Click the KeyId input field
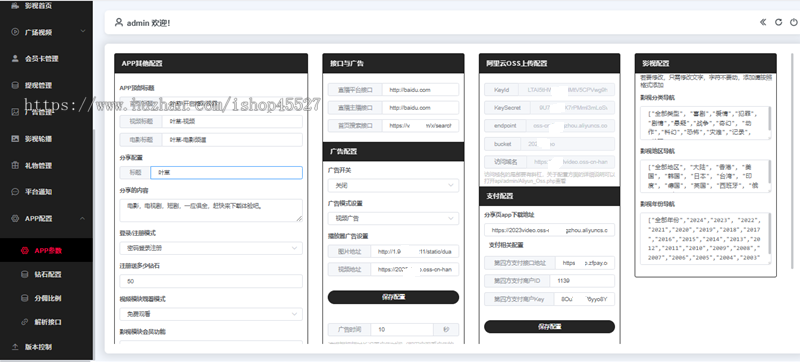Viewport: 800px width, 362px height. [567, 90]
